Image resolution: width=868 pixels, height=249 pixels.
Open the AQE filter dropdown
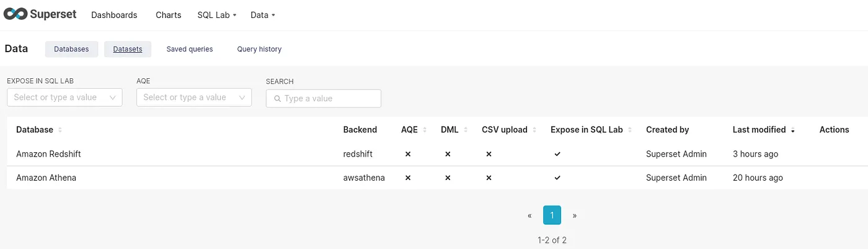(194, 97)
